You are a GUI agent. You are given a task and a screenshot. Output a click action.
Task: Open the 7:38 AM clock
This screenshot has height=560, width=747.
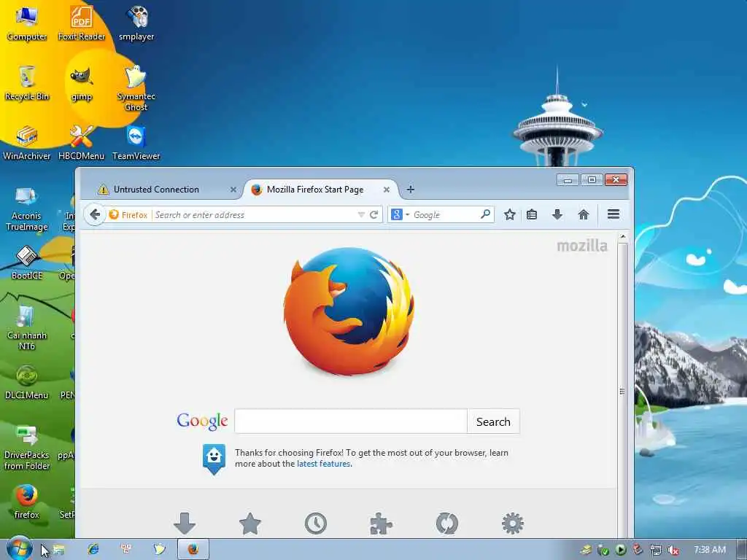pyautogui.click(x=710, y=550)
